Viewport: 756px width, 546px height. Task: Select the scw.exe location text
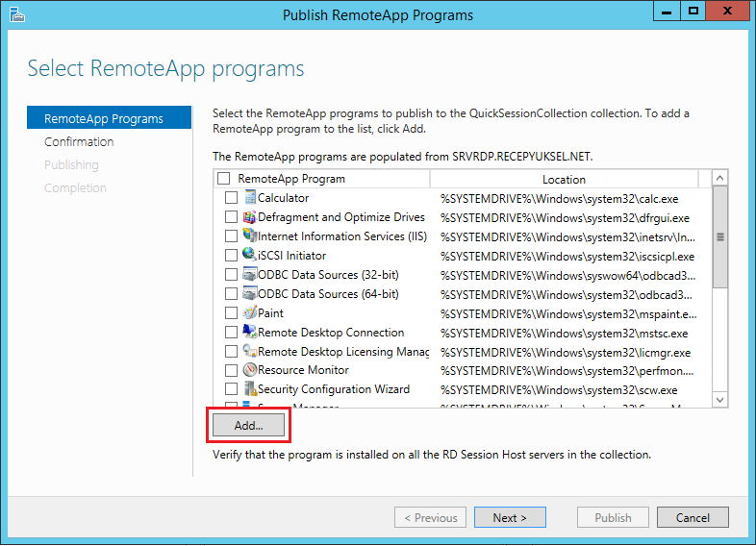558,390
